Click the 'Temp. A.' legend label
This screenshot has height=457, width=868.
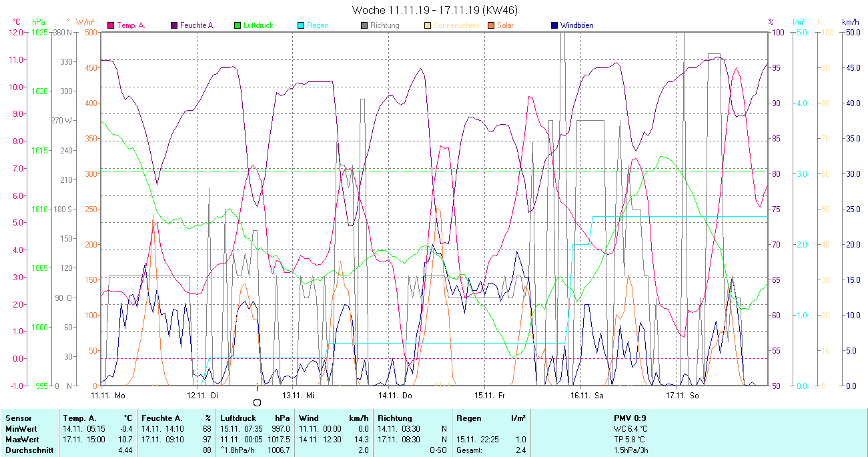(131, 25)
